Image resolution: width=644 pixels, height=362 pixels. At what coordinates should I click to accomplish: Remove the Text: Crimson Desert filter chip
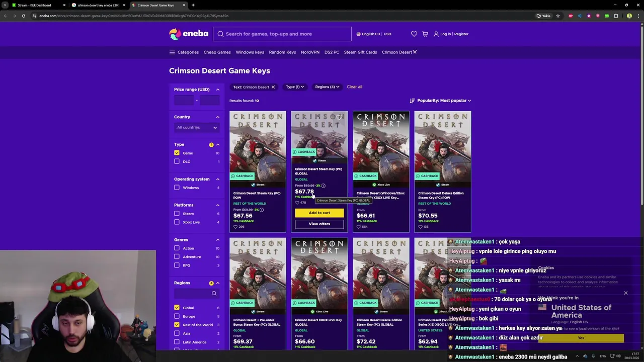(273, 87)
